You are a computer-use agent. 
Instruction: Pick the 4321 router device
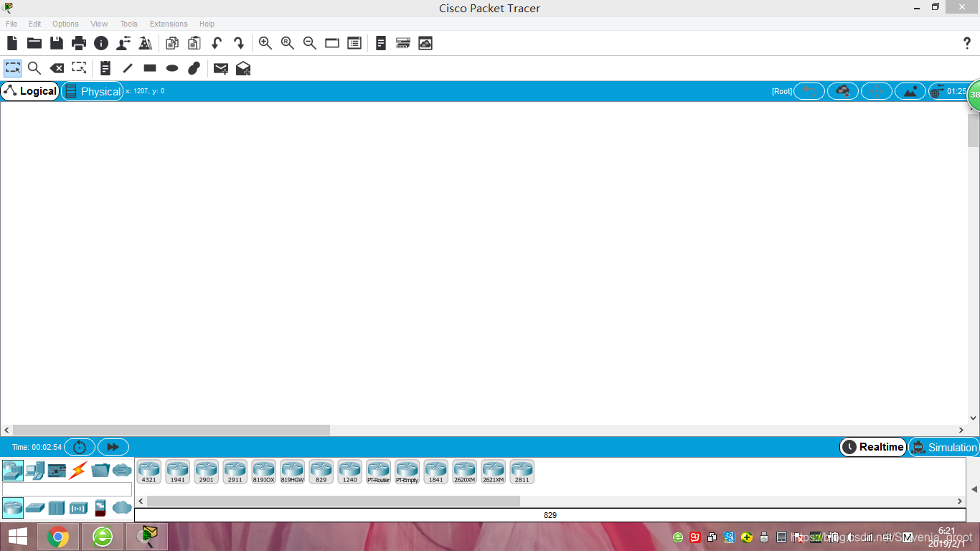[149, 472]
